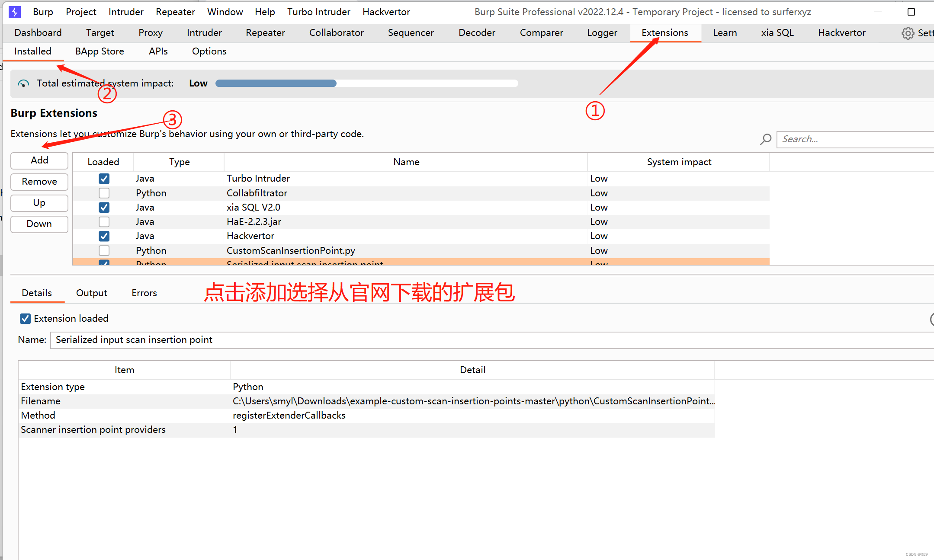The width and height of the screenshot is (934, 560).
Task: Click the search magnifier icon
Action: point(765,139)
